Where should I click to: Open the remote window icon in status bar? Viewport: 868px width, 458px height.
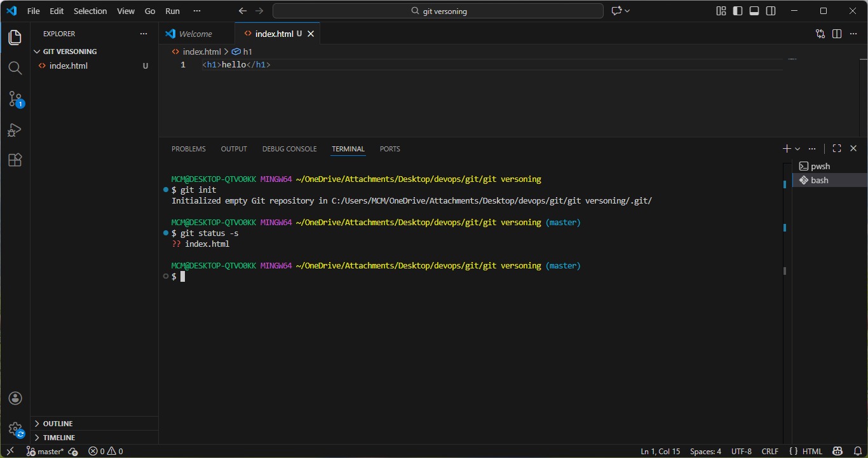tap(10, 451)
